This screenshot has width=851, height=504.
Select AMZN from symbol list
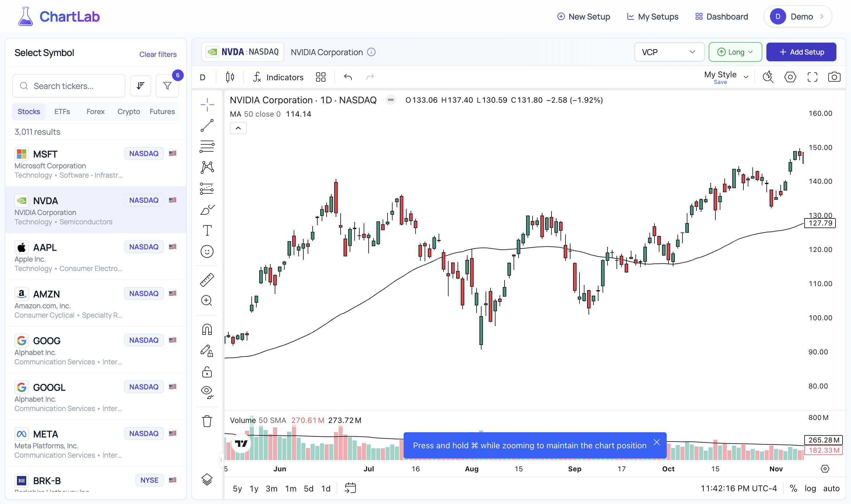point(95,303)
